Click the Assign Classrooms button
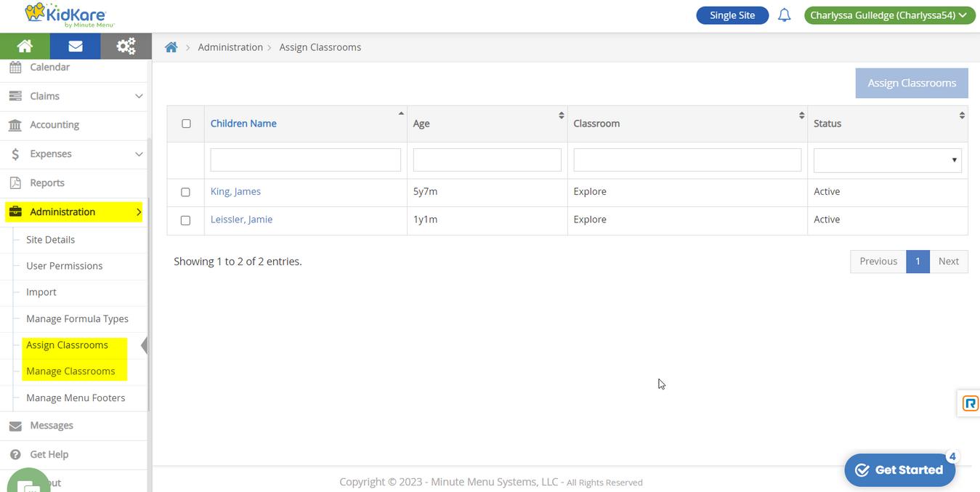 (x=911, y=83)
